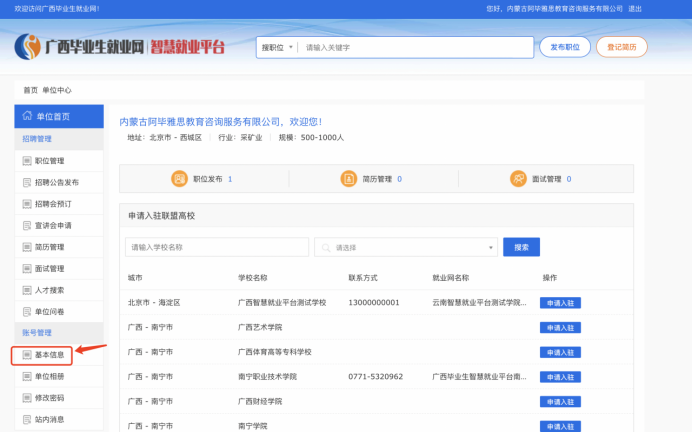Viewport: 693px width, 432px height.
Task: Click the icon beside 招聘公告发布
Action: [x=27, y=182]
